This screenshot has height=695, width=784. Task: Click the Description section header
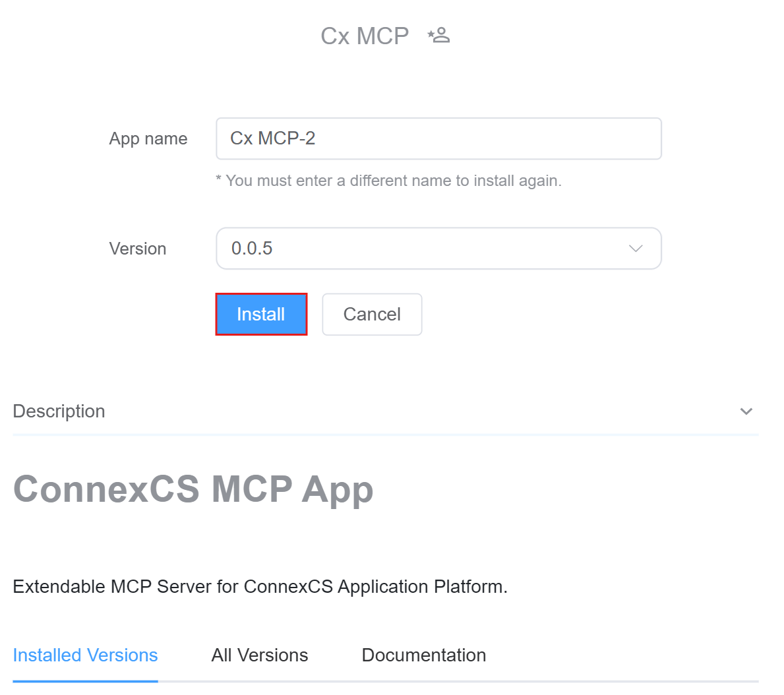click(x=59, y=411)
